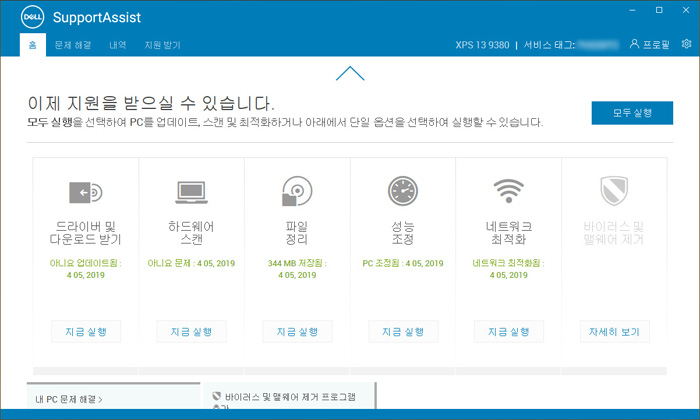
Task: Click the Dell logo icon
Action: coord(32,17)
